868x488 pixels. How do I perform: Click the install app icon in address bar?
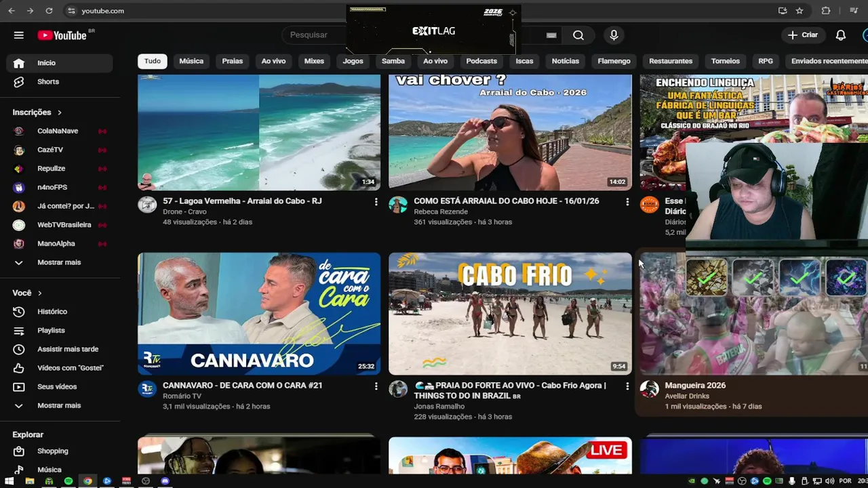[783, 11]
